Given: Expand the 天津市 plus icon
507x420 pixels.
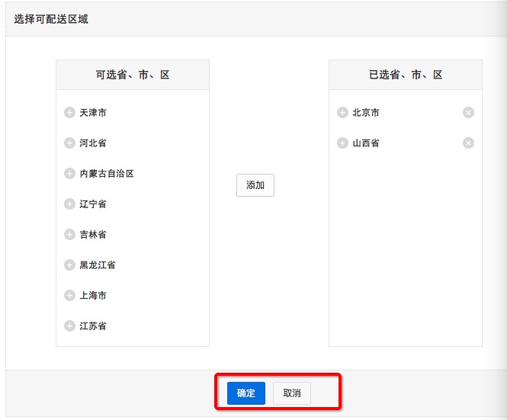Looking at the screenshot, I should (x=69, y=113).
